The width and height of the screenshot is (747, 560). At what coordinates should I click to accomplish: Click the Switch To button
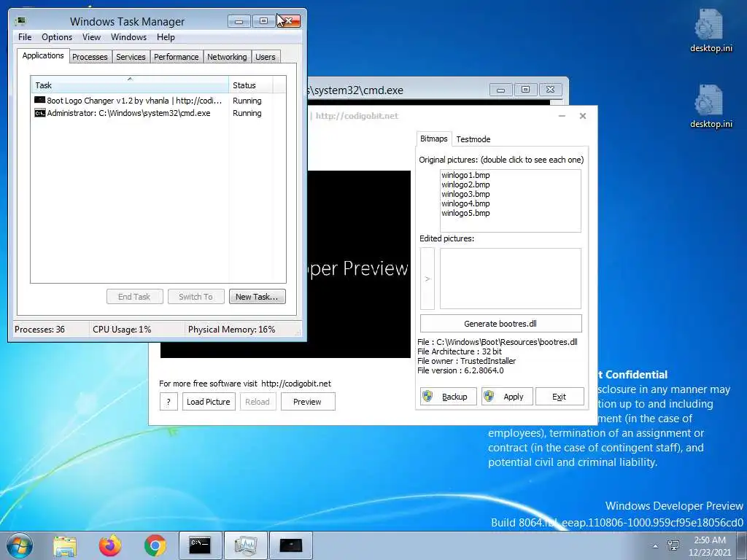(x=196, y=297)
